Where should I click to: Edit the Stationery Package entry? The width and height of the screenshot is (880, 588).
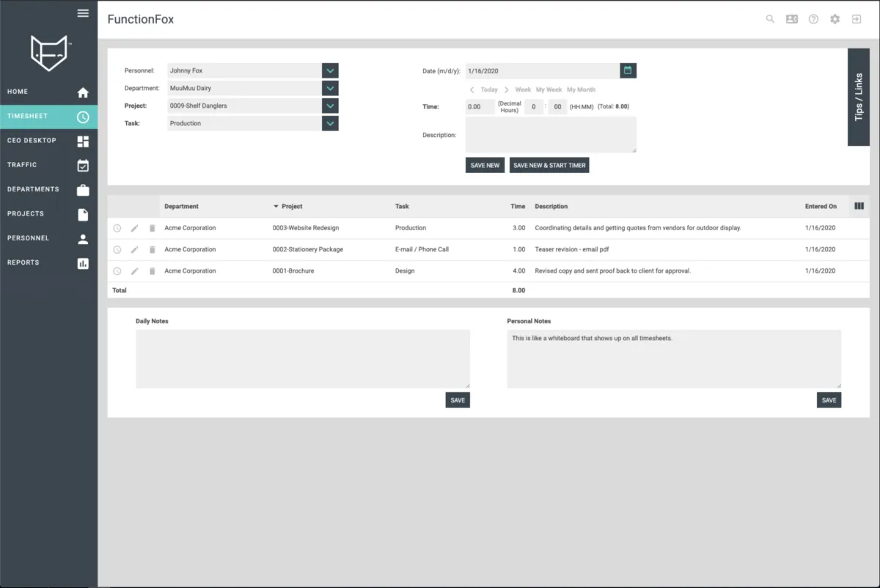coord(135,249)
